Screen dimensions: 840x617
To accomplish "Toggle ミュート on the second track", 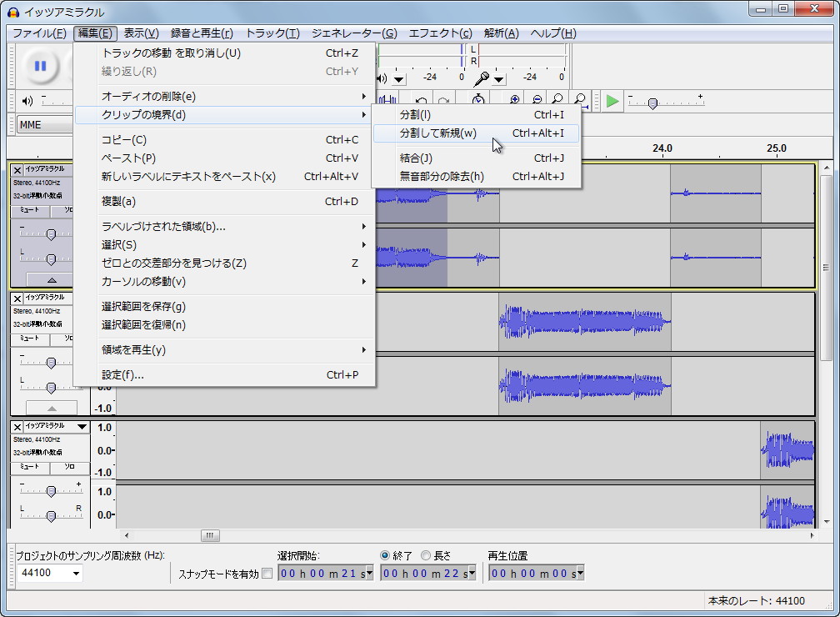I will (x=30, y=339).
